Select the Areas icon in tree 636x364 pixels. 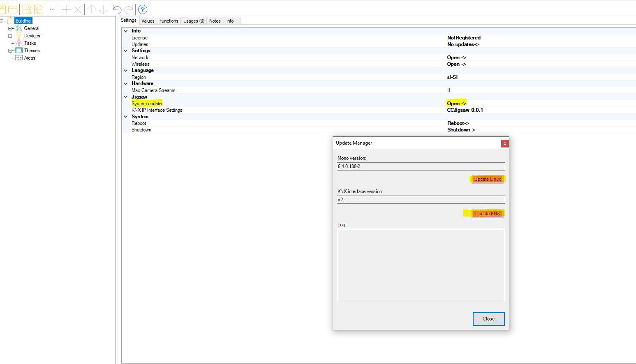click(x=19, y=58)
